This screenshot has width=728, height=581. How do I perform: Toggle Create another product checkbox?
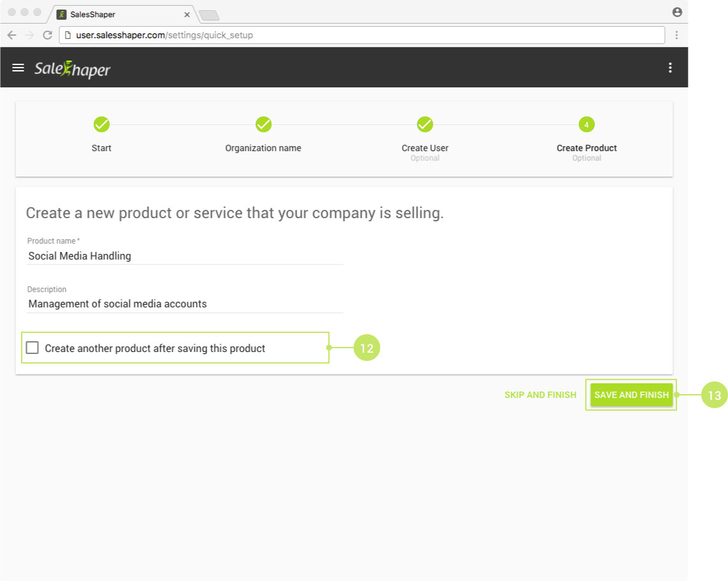pos(33,348)
